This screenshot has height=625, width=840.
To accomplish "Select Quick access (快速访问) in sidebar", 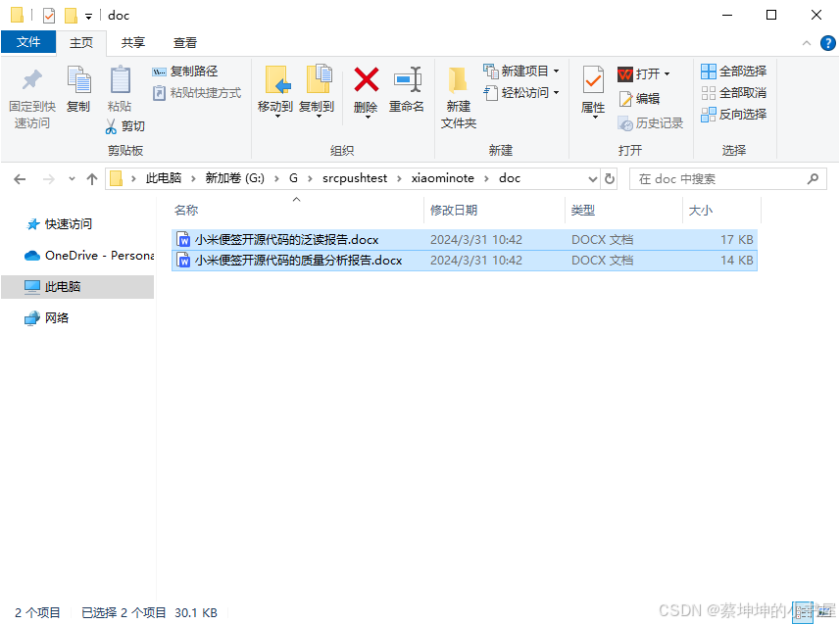I will coord(60,224).
